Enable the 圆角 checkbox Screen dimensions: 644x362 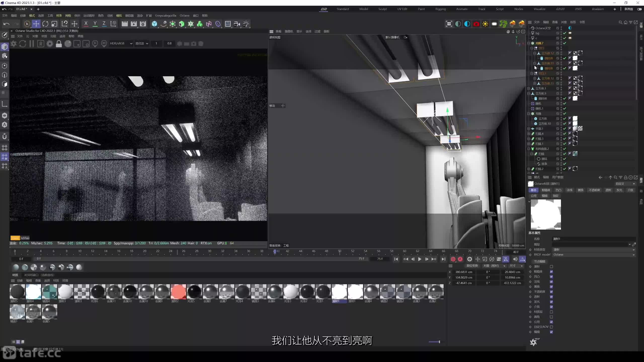pyautogui.click(x=551, y=317)
